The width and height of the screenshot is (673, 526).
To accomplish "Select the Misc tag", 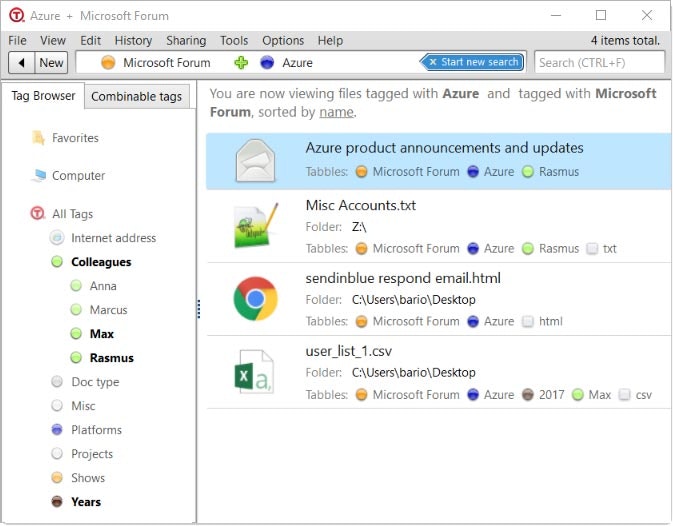I will (x=73, y=406).
